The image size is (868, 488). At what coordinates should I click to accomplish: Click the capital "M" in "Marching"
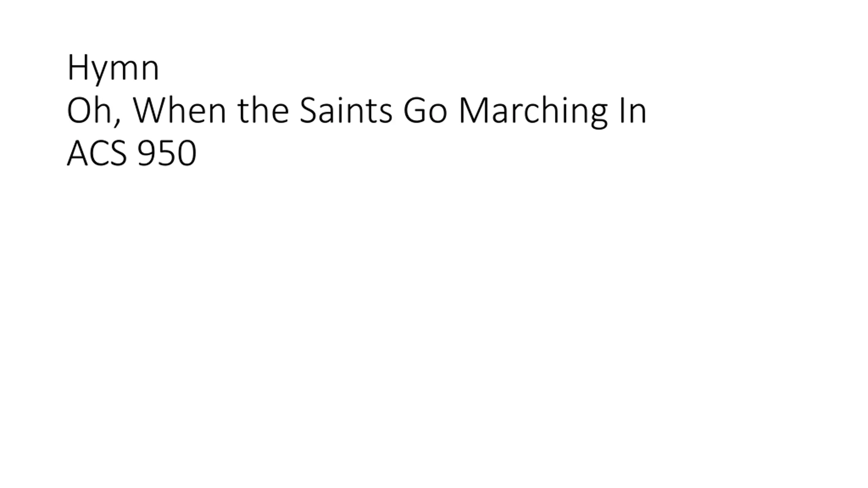[473, 110]
